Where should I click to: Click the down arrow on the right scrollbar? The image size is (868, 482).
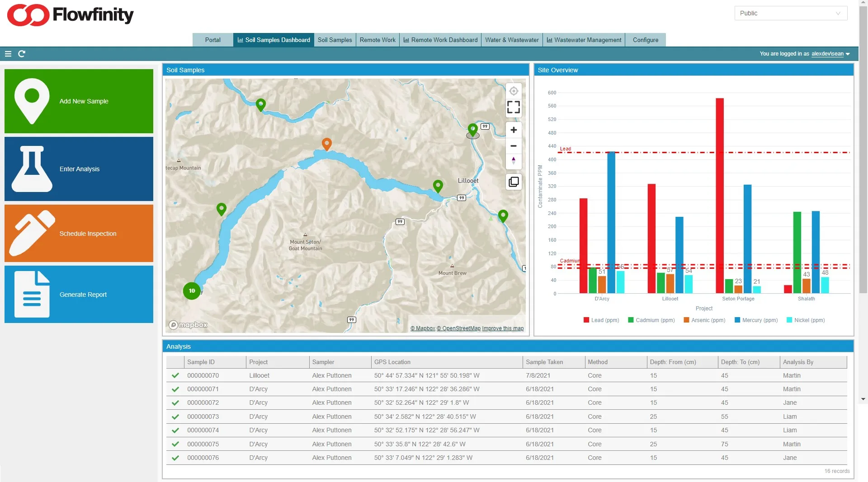[863, 399]
